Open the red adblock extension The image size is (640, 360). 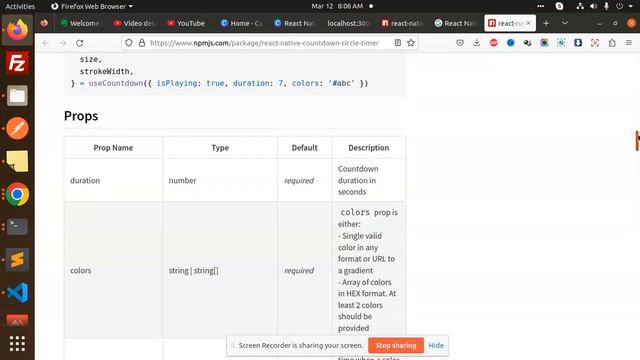point(493,43)
